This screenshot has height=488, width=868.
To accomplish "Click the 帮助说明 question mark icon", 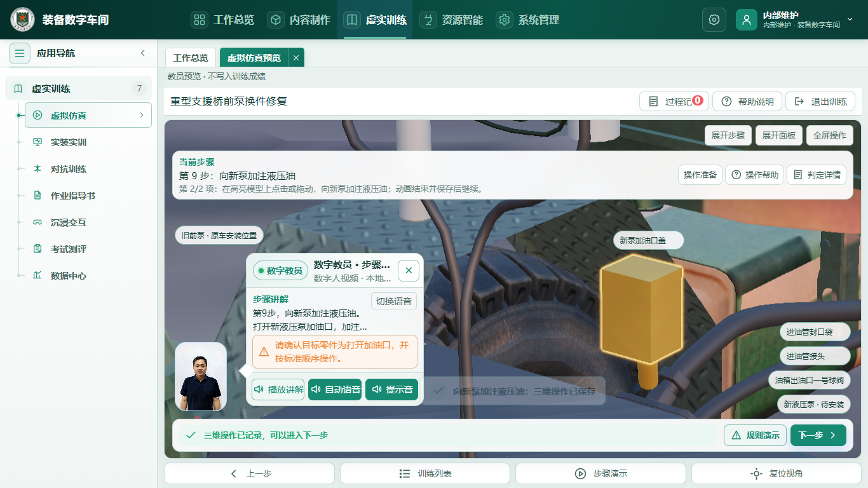I will pyautogui.click(x=726, y=102).
